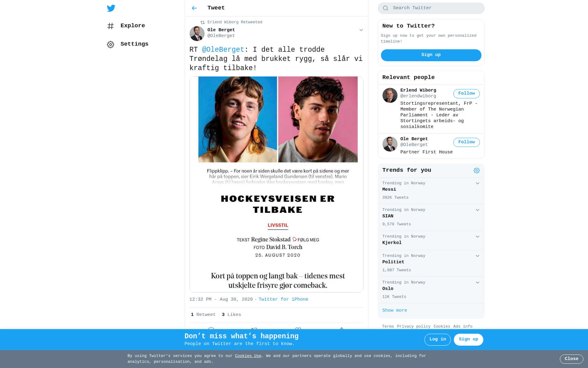
Task: Open the hockeysveisen article image
Action: (276, 184)
